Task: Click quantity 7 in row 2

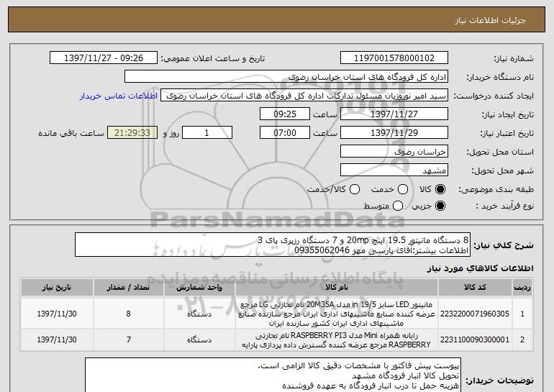Action: coord(128,339)
